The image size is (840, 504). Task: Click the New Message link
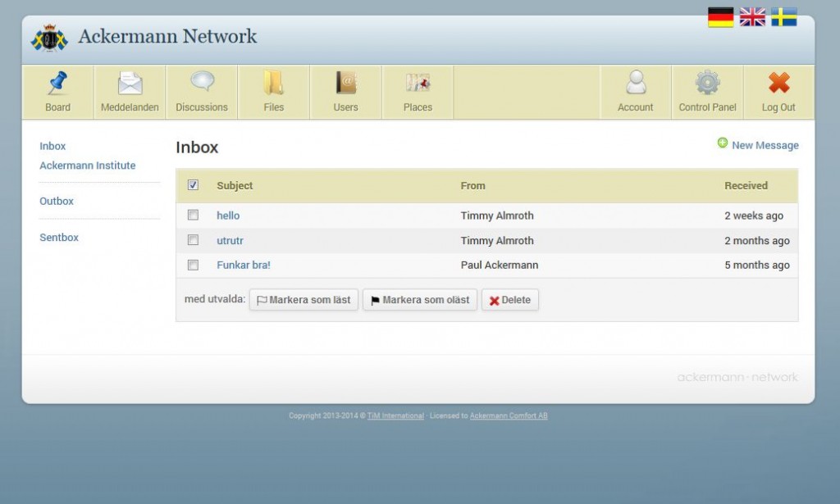(x=765, y=145)
